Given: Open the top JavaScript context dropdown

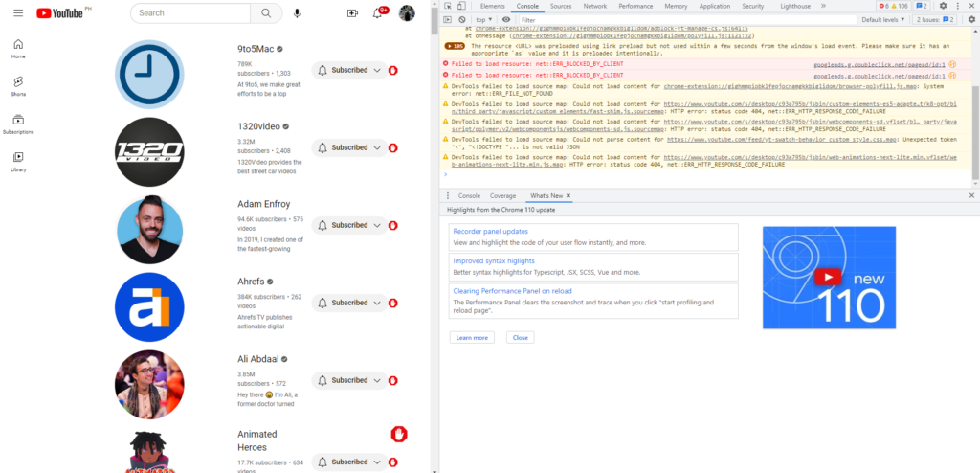Looking at the screenshot, I should 484,19.
